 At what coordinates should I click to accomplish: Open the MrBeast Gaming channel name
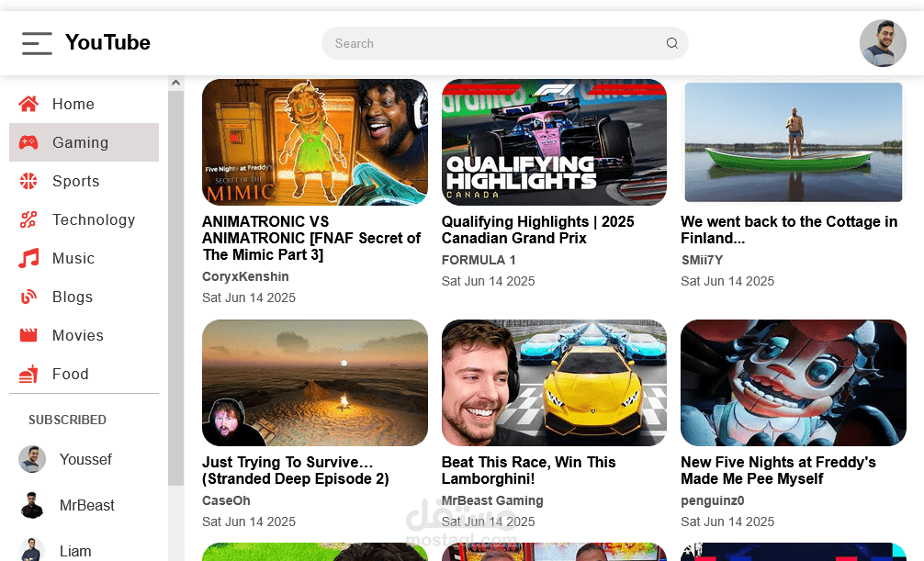pyautogui.click(x=492, y=500)
